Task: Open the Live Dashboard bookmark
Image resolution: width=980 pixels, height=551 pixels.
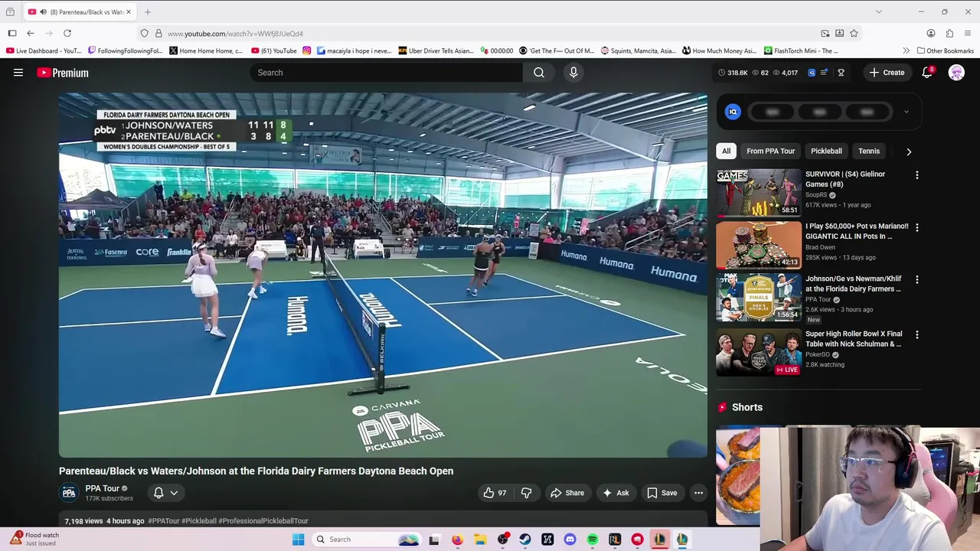Action: point(44,51)
